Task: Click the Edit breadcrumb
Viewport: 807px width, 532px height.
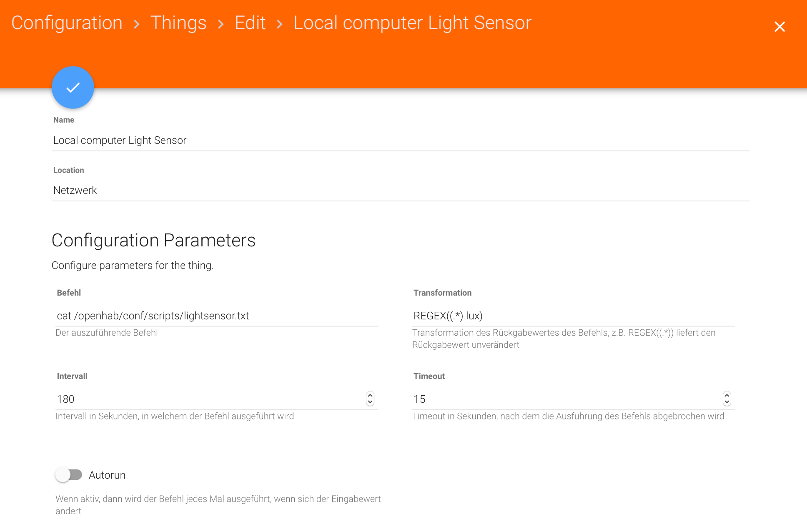Action: [250, 23]
